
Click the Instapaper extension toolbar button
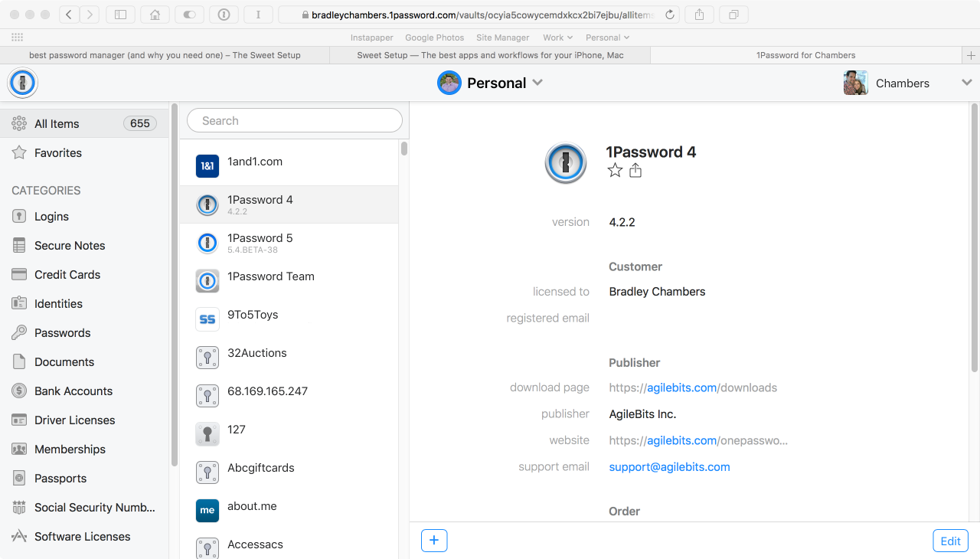(258, 15)
